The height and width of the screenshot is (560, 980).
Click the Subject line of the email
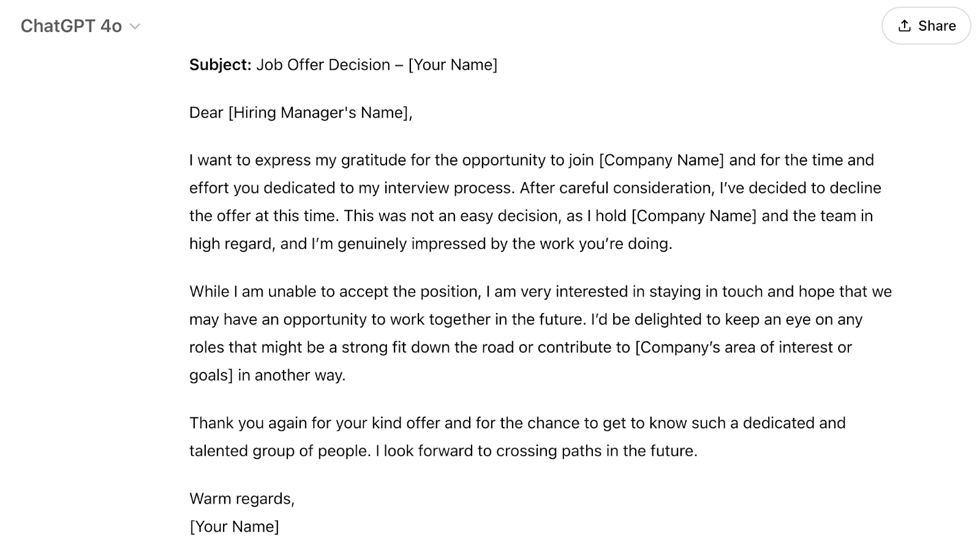[x=343, y=65]
